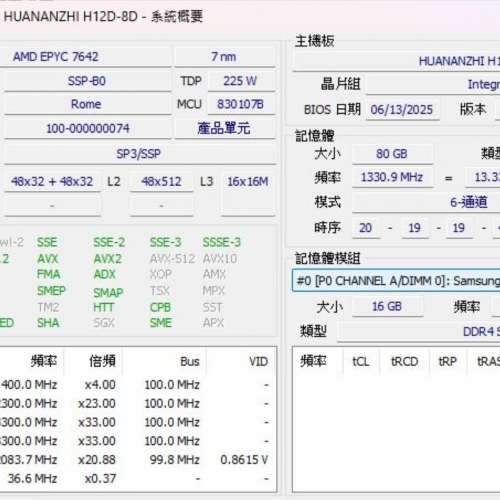Click the '記憶體模組' section label
Viewport: 500px width, 500px height.
coord(328,258)
